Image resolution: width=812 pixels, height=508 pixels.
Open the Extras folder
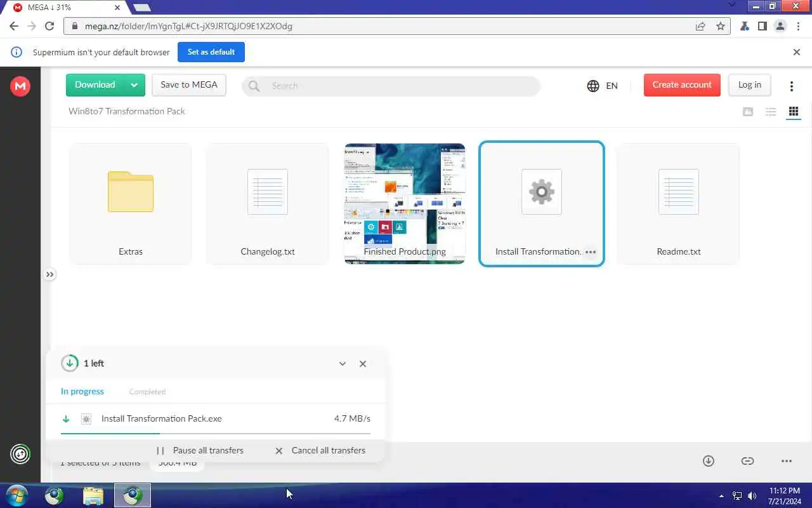click(x=131, y=203)
